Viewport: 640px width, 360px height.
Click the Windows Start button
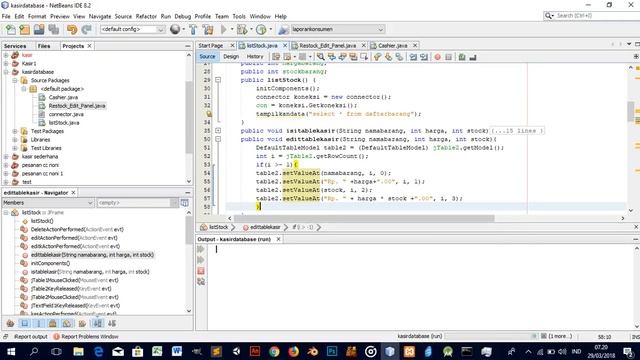click(x=11, y=351)
